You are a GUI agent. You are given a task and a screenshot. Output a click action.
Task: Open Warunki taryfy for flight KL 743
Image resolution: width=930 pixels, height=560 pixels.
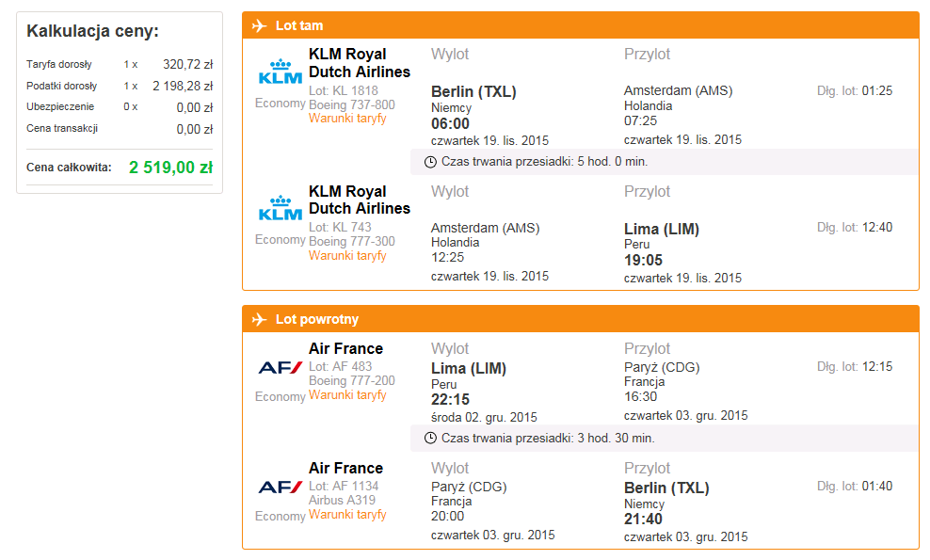347,255
